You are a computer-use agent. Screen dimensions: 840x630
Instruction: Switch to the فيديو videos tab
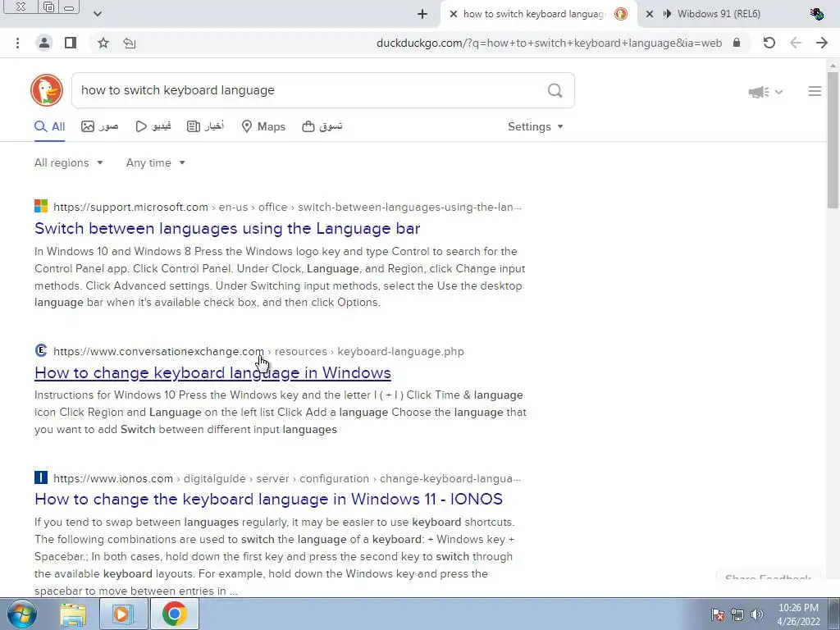153,126
